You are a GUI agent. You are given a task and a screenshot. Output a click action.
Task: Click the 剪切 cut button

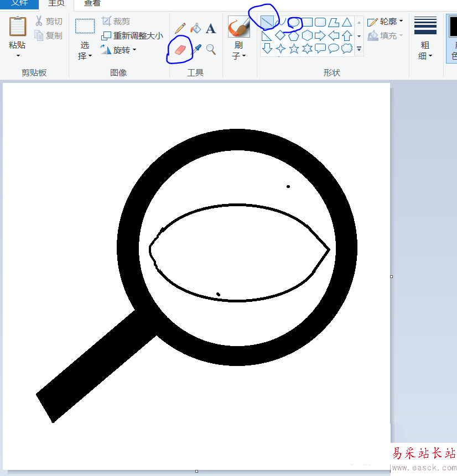(49, 21)
